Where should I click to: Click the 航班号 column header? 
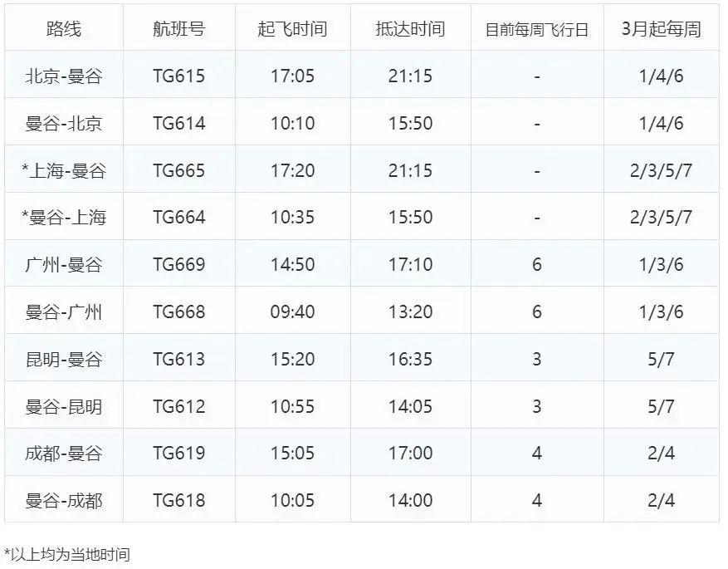point(178,27)
